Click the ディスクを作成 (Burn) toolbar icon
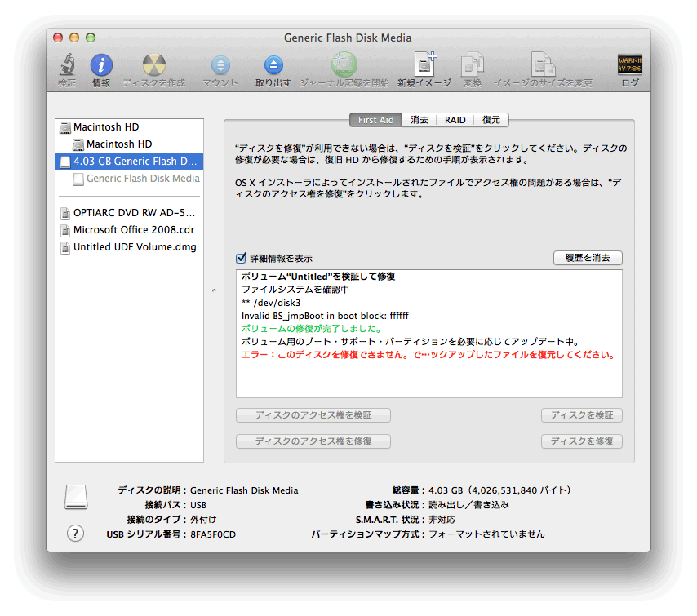The image size is (697, 616). pos(153,65)
